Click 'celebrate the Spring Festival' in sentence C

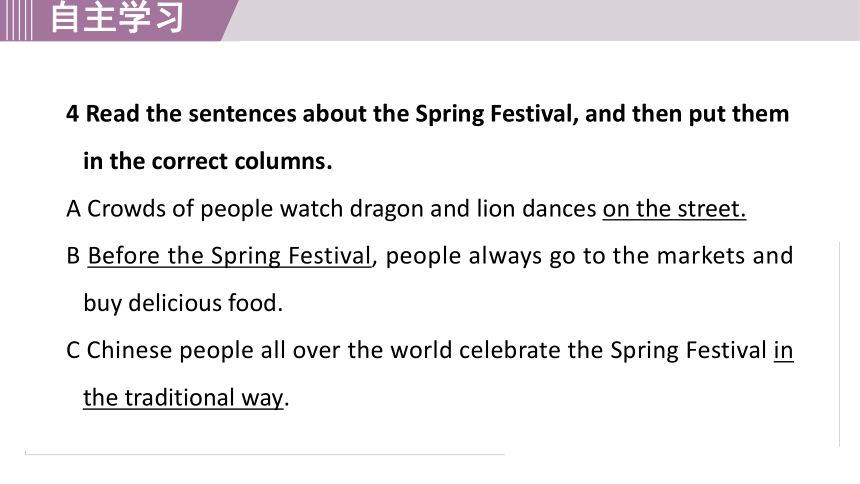coord(613,351)
